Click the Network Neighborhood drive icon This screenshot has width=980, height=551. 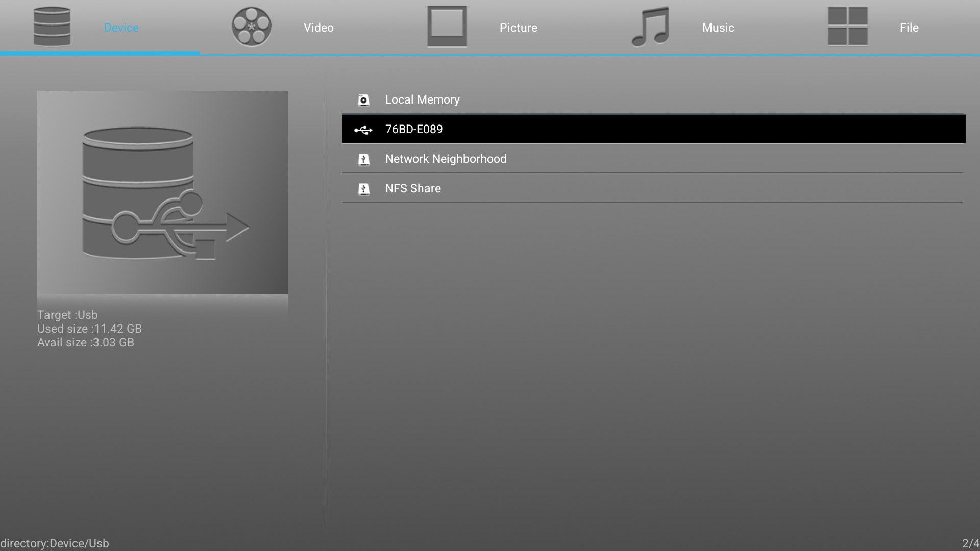[x=363, y=160]
